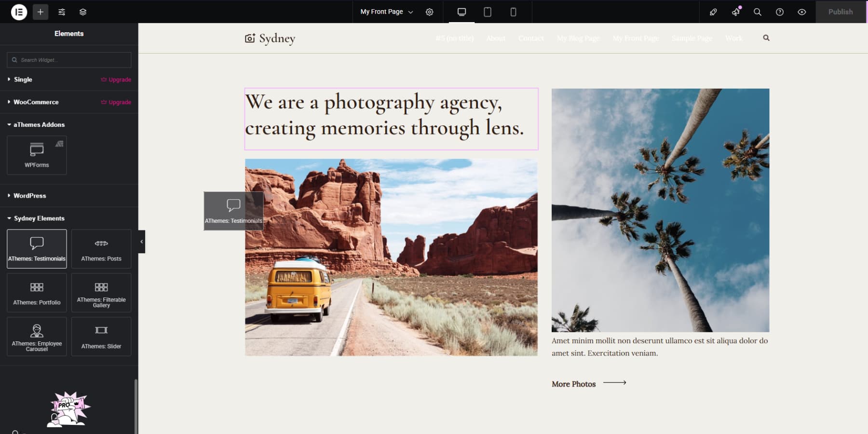Screen dimensions: 868x434
Task: Open the '#5 (no title)' menu item
Action: tap(455, 38)
